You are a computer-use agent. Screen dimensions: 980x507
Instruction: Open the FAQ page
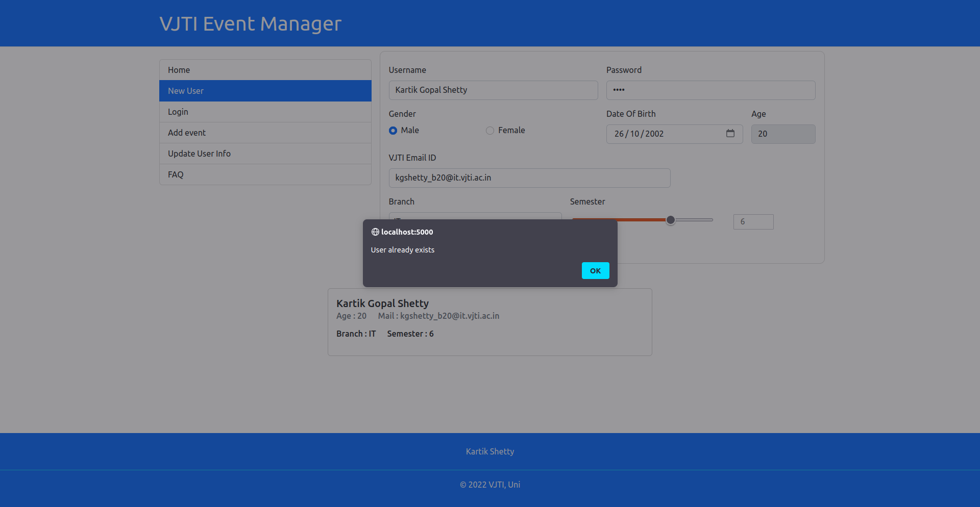click(265, 174)
